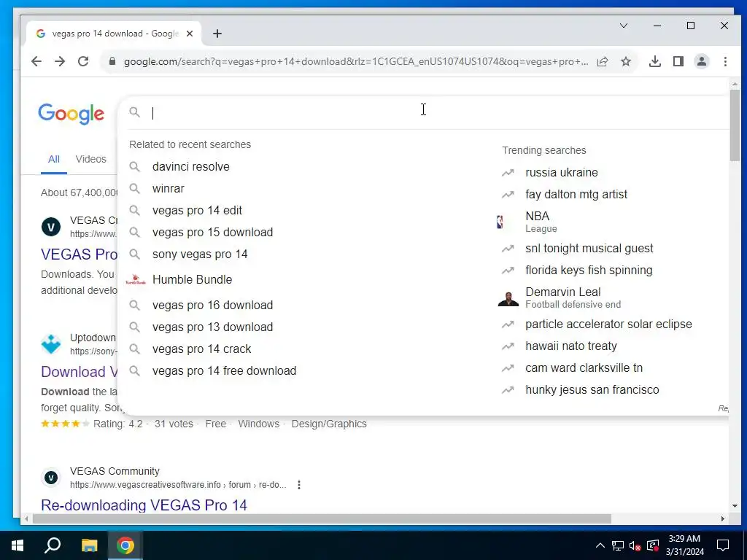Show hidden system tray icons
This screenshot has width=747, height=560.
pos(600,545)
